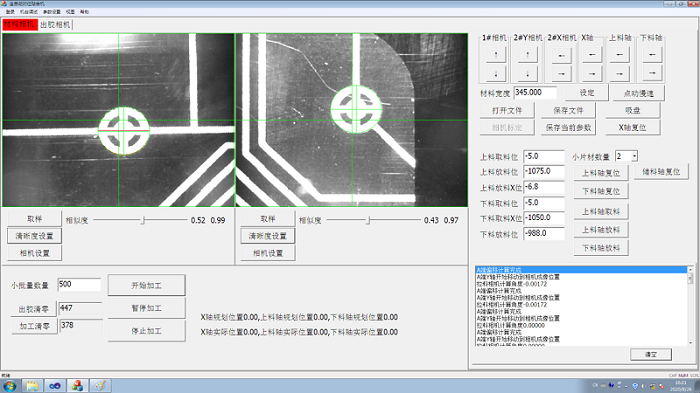
Task: Click the 开始加工 button
Action: point(146,285)
